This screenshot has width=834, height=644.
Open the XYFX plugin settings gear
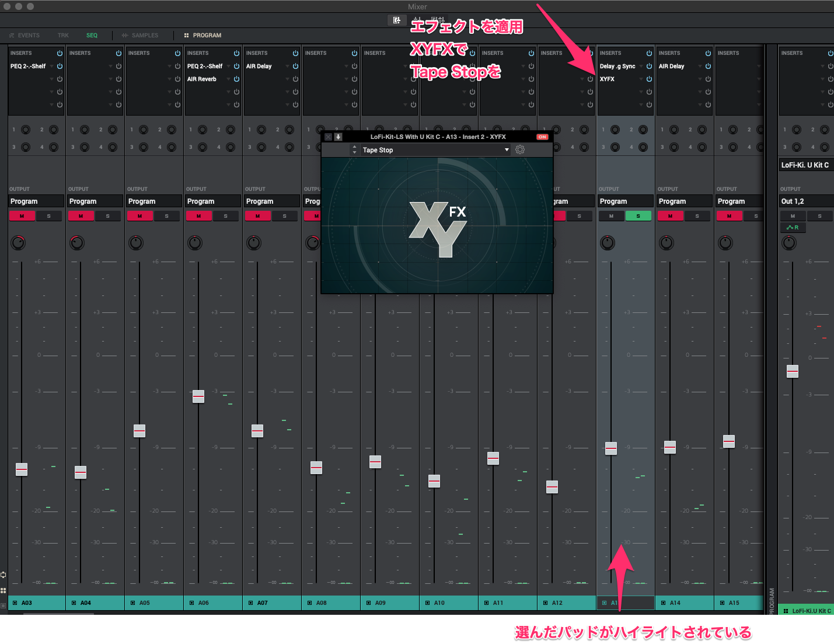(x=520, y=150)
